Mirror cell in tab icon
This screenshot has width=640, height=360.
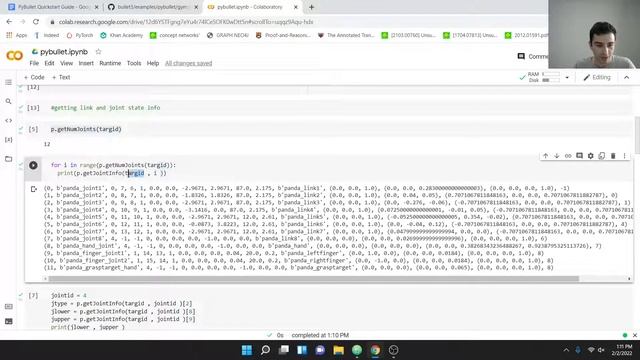click(x=602, y=156)
